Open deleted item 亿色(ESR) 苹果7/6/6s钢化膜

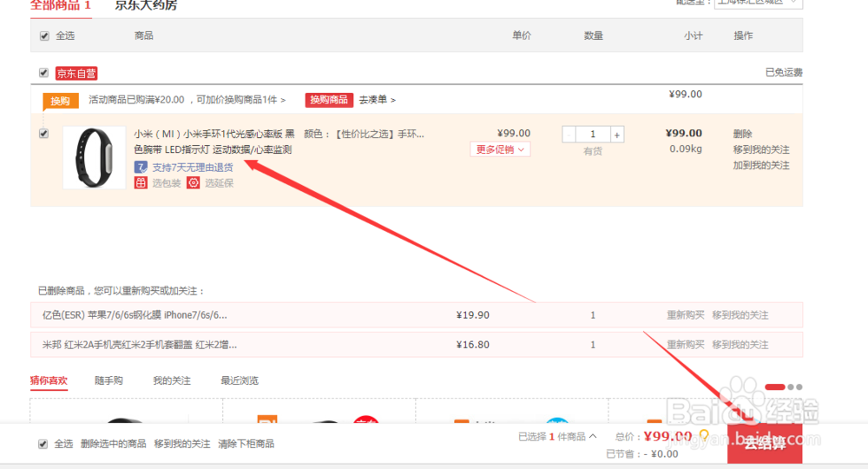coord(135,315)
